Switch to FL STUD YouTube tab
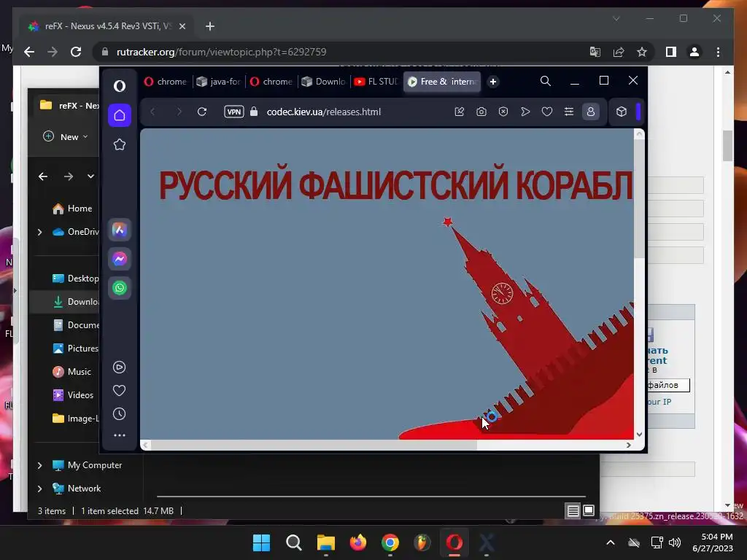 click(x=376, y=82)
